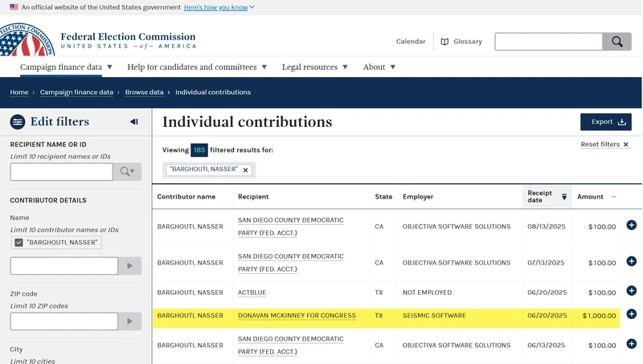Open the About menu
643x364 pixels.
(x=379, y=67)
